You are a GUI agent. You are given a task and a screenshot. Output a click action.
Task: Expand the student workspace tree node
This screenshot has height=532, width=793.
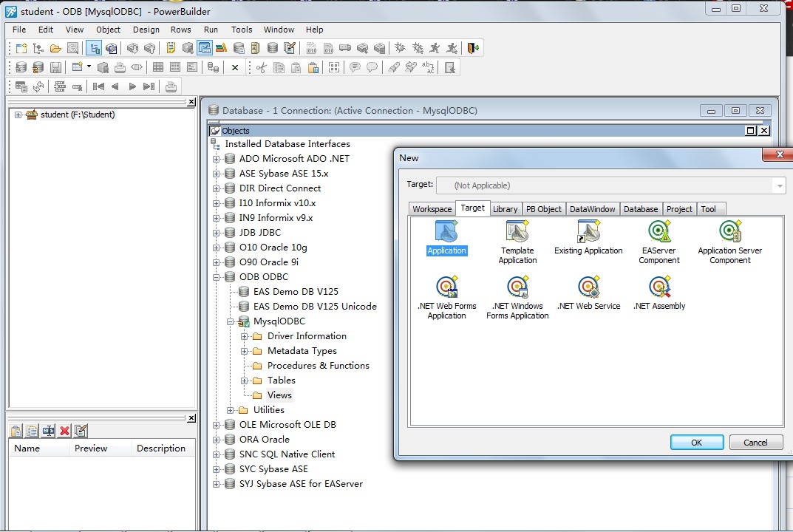click(18, 115)
